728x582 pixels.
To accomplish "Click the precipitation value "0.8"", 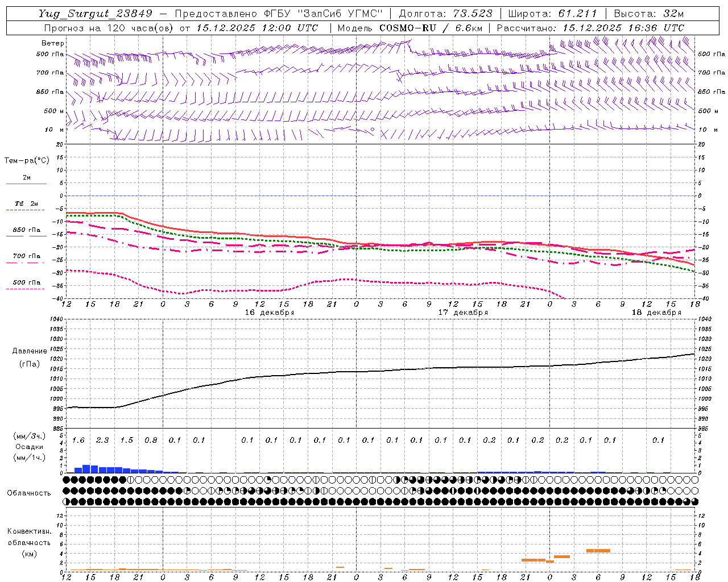I will tap(151, 440).
